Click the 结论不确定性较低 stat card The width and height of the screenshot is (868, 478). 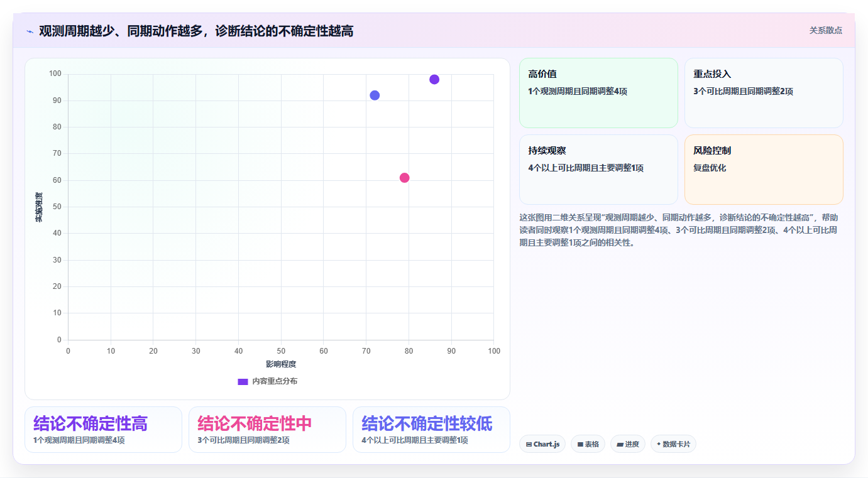click(431, 430)
